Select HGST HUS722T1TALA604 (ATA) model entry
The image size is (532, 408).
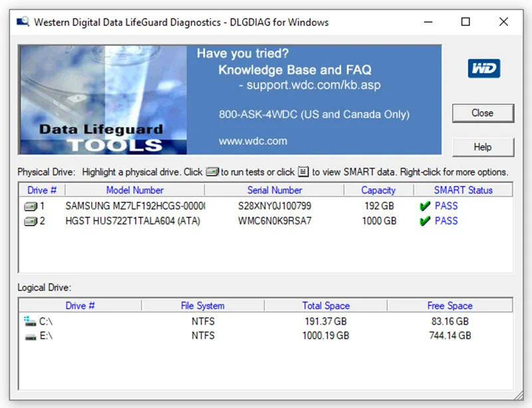click(132, 221)
